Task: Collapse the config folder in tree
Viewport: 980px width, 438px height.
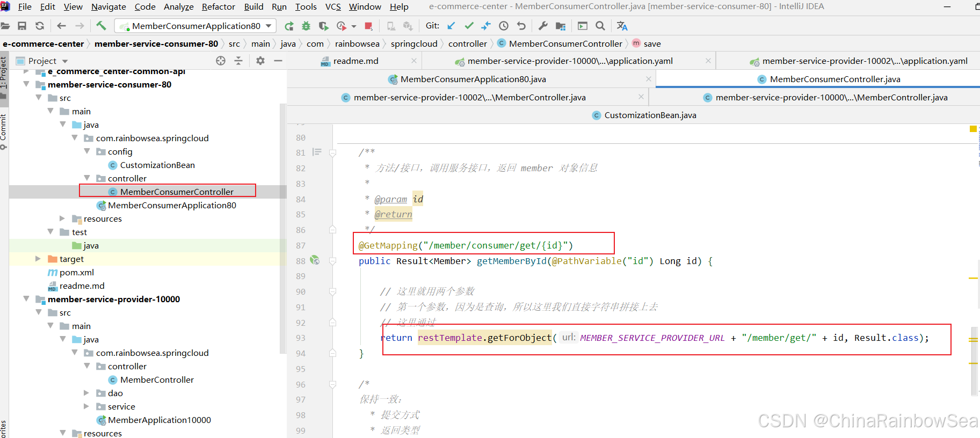Action: coord(87,151)
